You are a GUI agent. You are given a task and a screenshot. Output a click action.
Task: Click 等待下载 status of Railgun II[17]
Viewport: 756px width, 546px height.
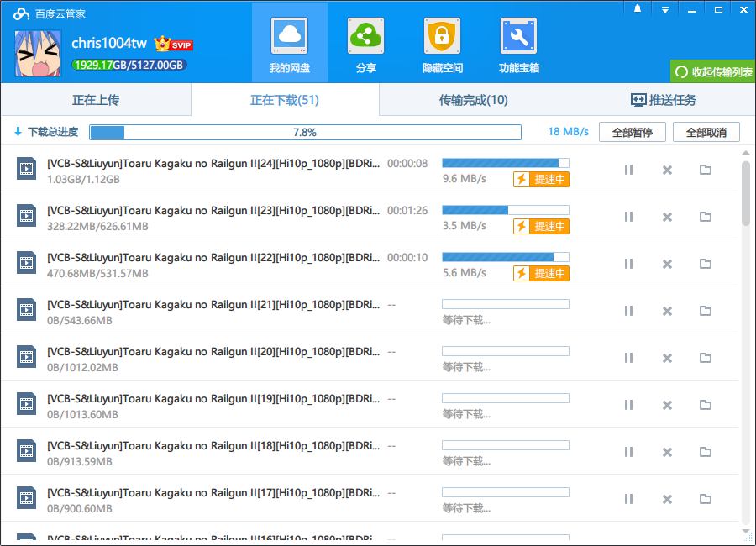[x=466, y=508]
